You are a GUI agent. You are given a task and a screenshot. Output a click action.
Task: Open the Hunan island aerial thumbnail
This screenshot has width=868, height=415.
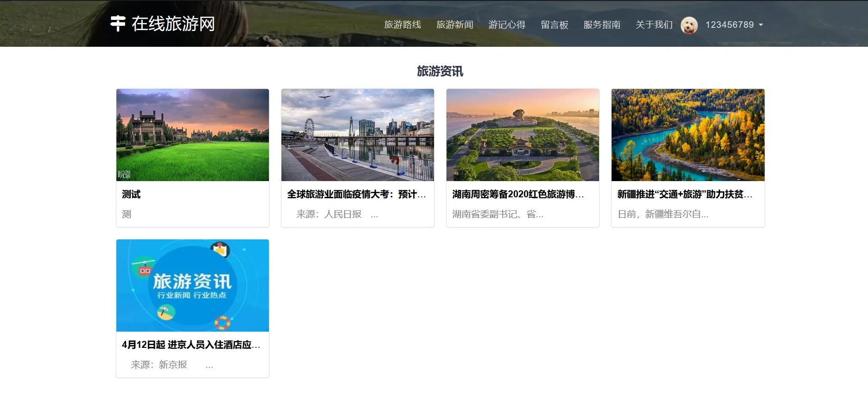pos(523,135)
